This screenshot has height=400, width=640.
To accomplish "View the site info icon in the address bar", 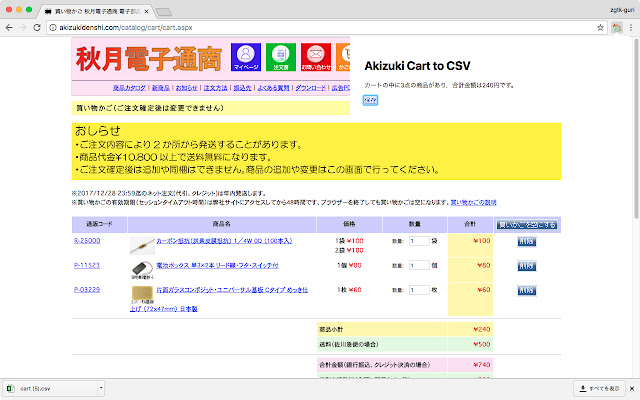I will click(53, 27).
